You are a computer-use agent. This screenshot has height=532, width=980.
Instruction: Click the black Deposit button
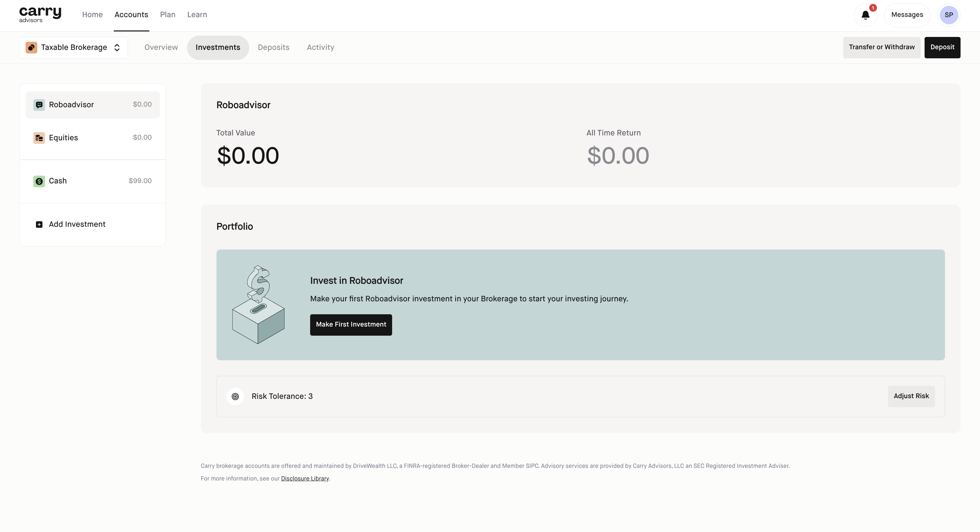tap(942, 48)
